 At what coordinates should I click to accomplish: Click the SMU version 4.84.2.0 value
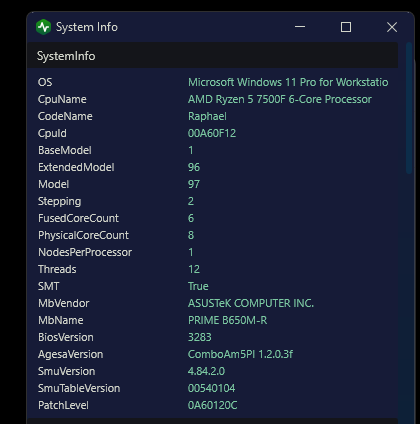(206, 371)
